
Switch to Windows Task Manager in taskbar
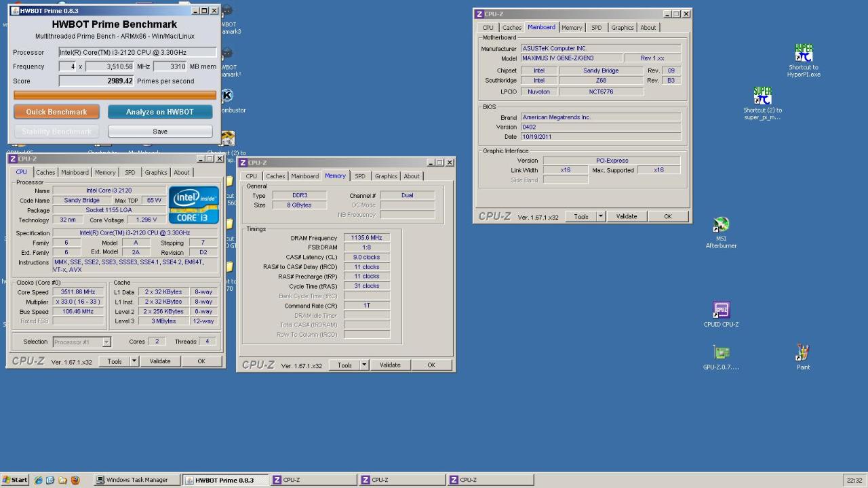(x=136, y=480)
